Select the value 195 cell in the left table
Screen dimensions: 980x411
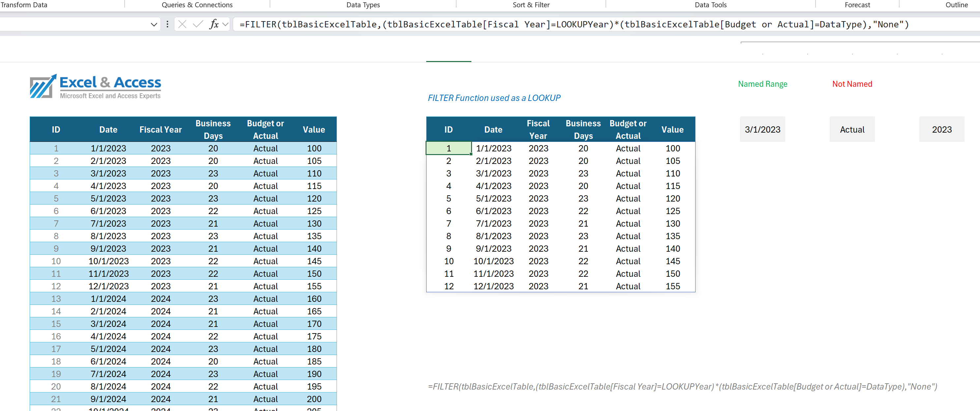314,386
